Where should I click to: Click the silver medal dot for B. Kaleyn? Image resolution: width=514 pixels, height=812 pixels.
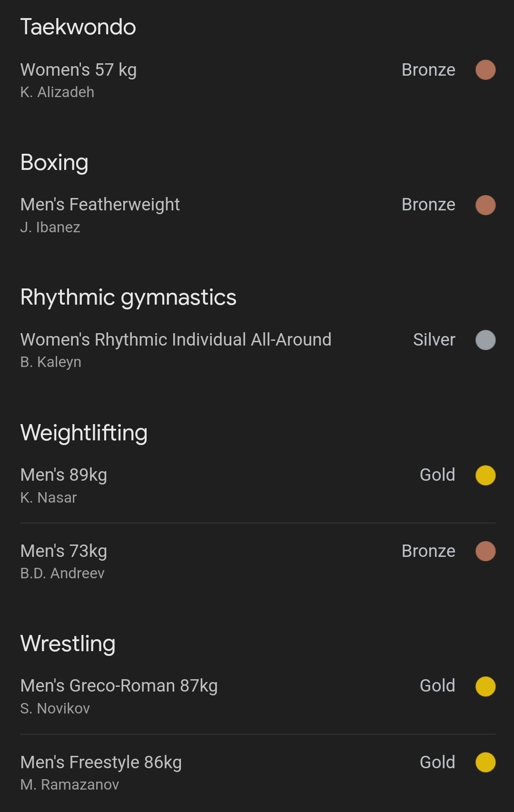point(485,340)
